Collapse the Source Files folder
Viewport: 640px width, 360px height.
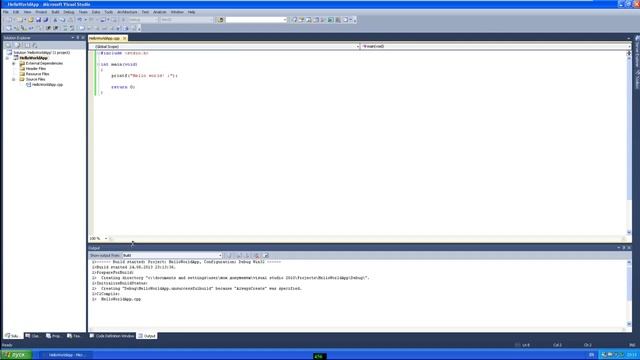(x=14, y=79)
